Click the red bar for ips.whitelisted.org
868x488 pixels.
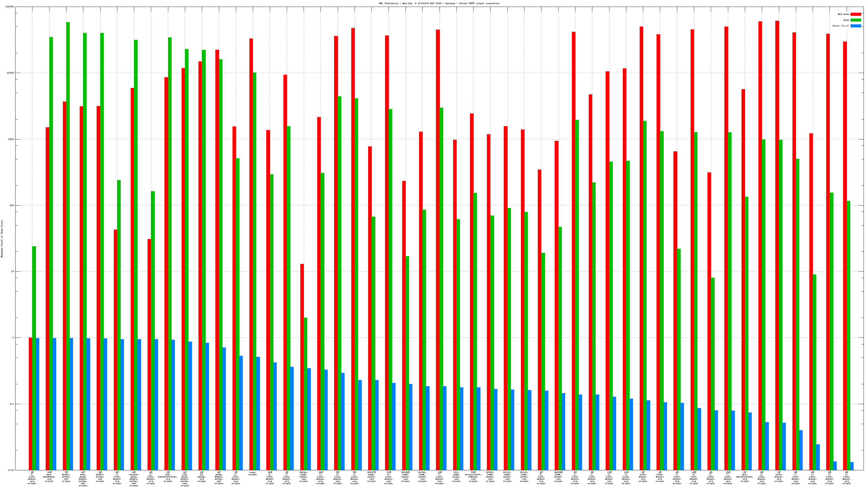click(x=743, y=279)
